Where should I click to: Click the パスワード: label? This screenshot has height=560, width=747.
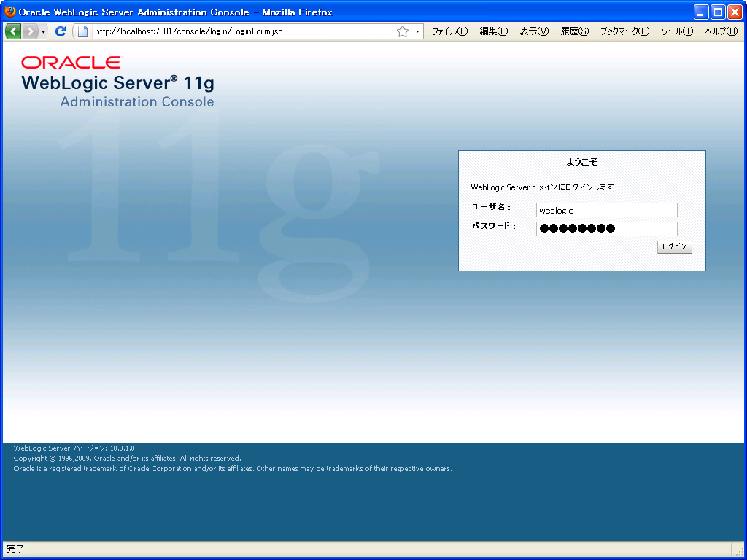tap(494, 226)
